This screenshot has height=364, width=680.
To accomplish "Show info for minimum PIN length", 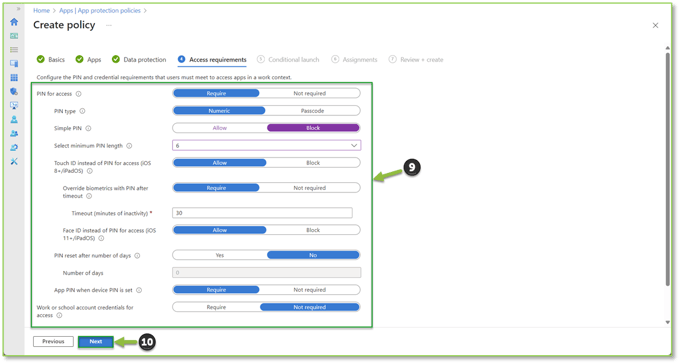I will (129, 146).
